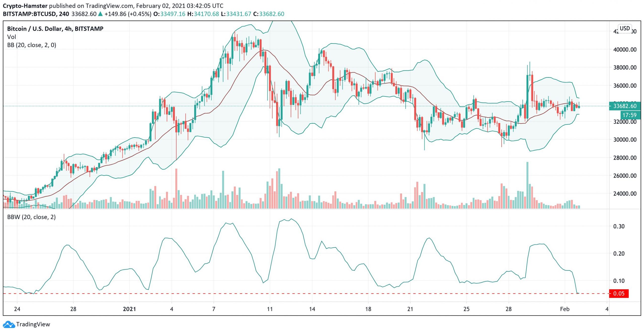
Task: Click the green up-triangle price change icon
Action: point(100,14)
